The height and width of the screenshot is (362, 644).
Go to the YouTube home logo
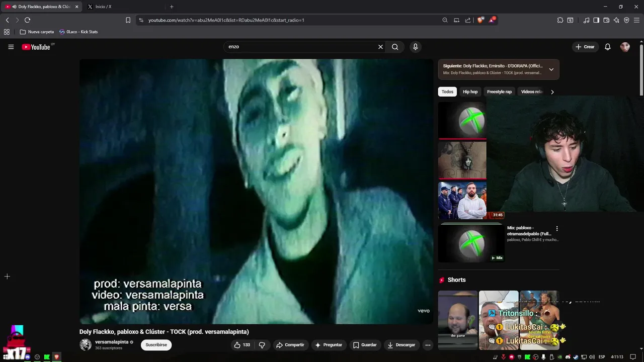coord(36,47)
